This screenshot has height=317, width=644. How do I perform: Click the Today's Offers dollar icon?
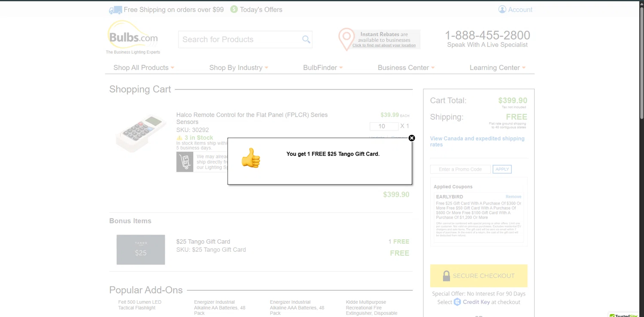[234, 9]
